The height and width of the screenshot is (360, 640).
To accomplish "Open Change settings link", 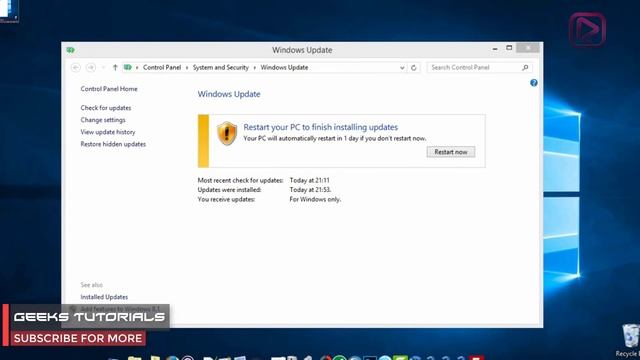I will [x=103, y=120].
